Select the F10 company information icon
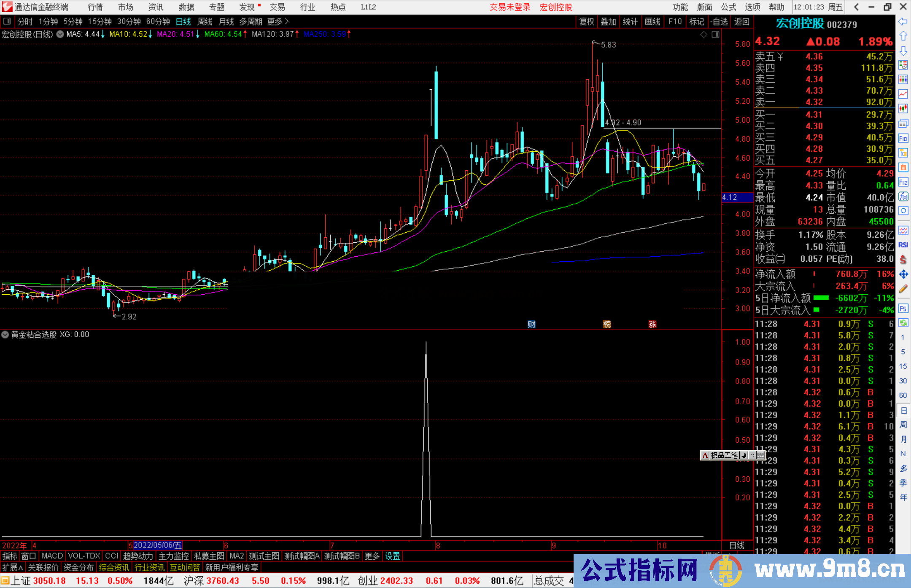Screen dimensions: 911x588 (x=903, y=138)
